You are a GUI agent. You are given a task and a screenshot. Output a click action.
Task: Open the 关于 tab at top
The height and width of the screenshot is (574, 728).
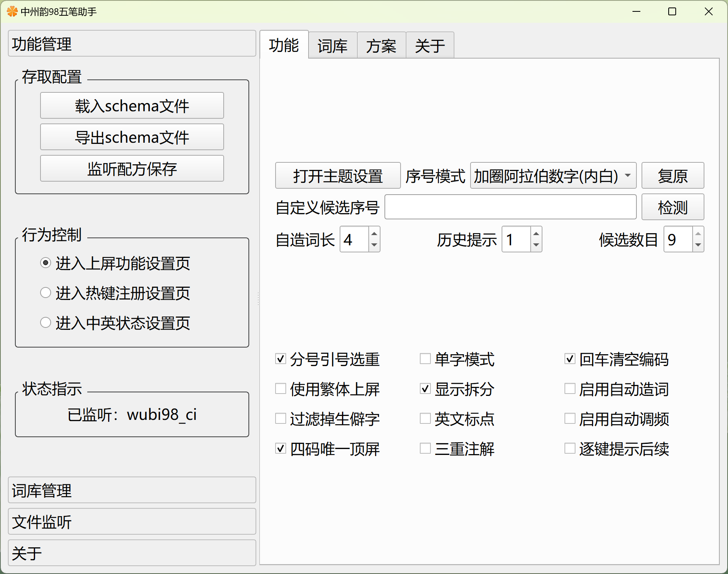pos(430,46)
